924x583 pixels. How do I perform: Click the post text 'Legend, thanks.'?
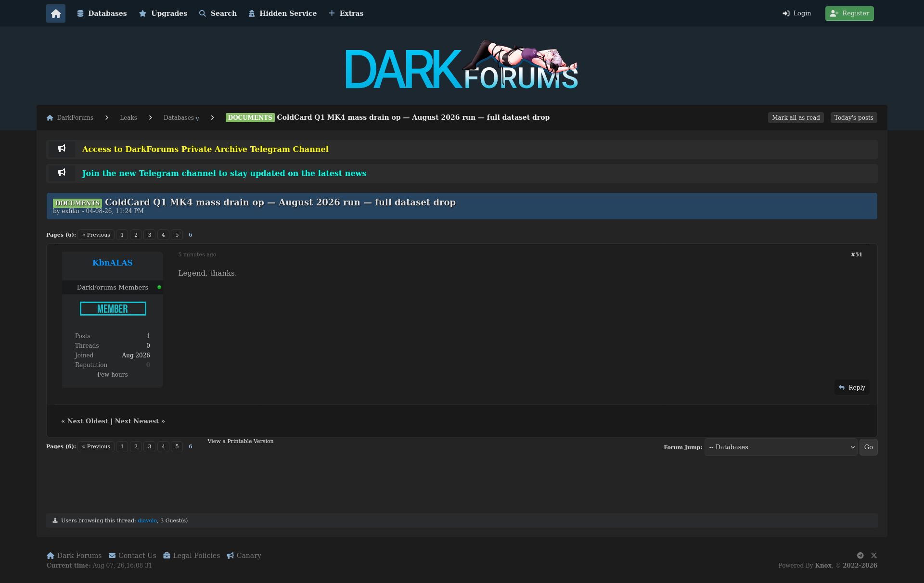(x=207, y=273)
